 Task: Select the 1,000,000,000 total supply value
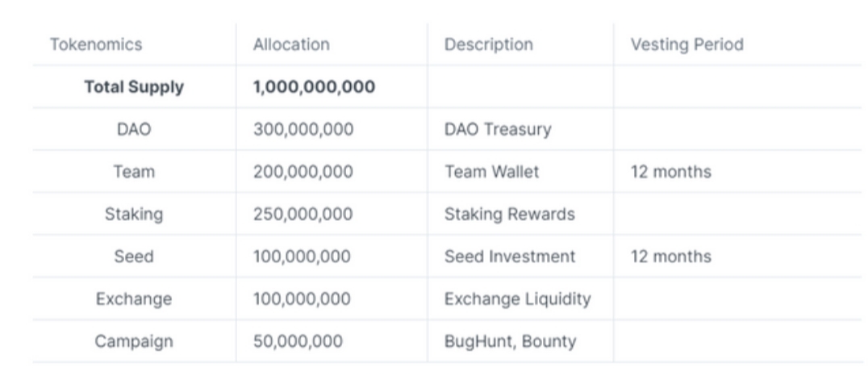tap(314, 87)
